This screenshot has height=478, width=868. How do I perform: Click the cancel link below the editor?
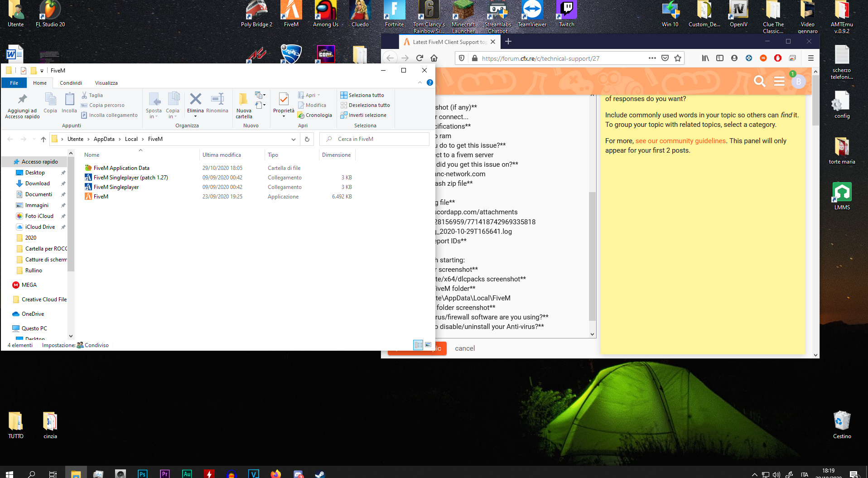[465, 348]
